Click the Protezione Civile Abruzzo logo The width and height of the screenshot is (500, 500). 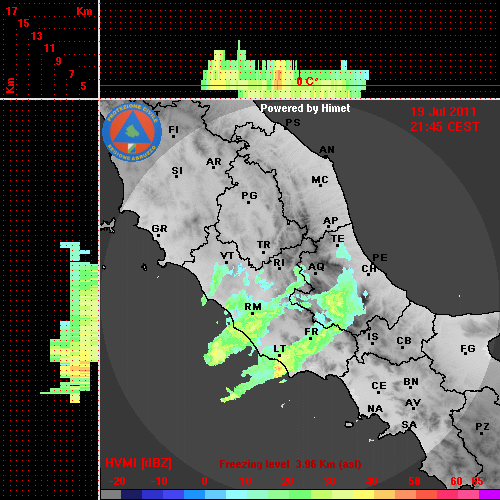tap(132, 132)
